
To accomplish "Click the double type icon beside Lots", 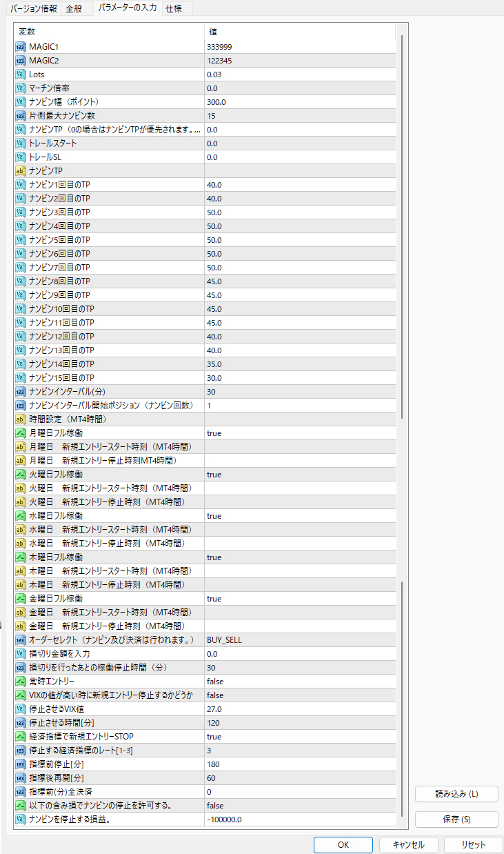I will 20,75.
